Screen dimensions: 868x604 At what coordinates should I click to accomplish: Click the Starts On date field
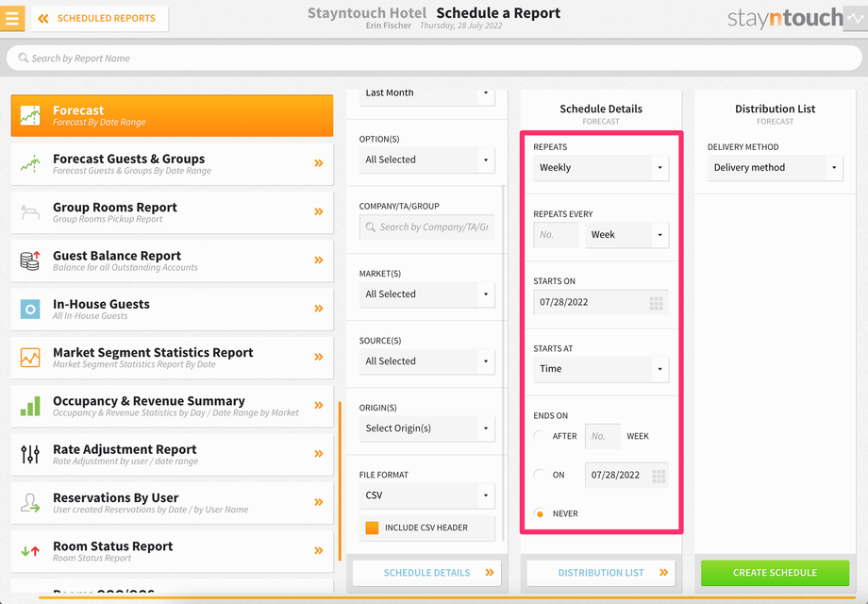coord(601,302)
